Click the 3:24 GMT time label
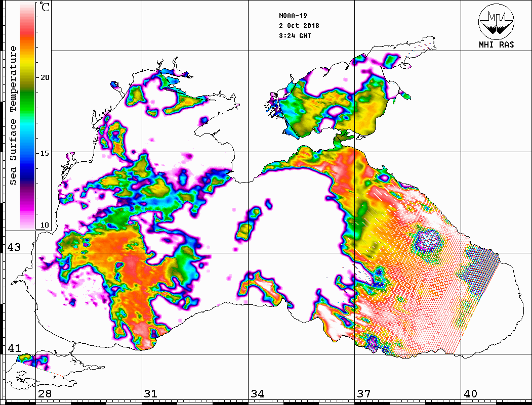This screenshot has height=405, width=532. coord(295,36)
